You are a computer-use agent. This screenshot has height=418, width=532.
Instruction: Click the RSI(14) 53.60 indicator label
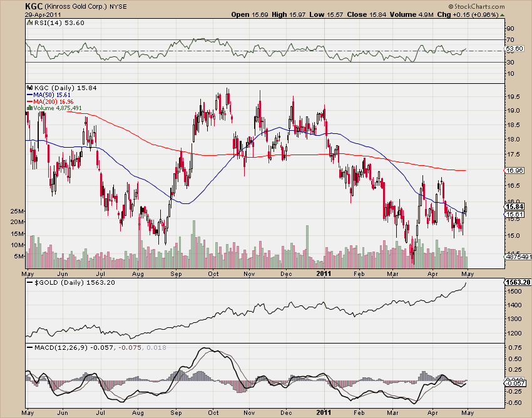[59, 23]
